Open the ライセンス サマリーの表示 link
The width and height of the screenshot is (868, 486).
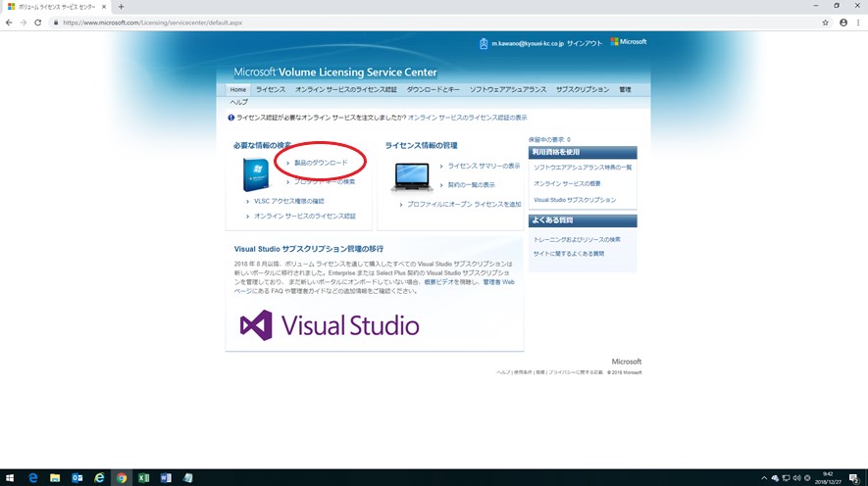coord(484,166)
